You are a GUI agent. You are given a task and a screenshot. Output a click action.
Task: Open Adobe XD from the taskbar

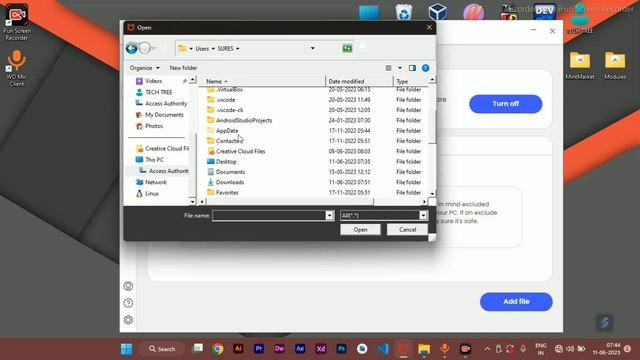[x=321, y=349]
